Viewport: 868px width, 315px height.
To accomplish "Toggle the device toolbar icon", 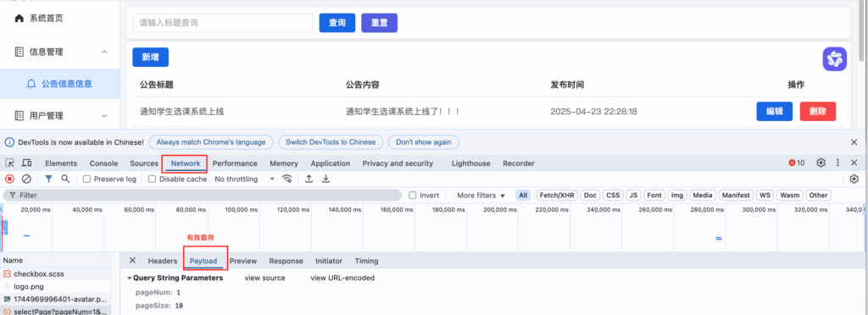I will 26,163.
